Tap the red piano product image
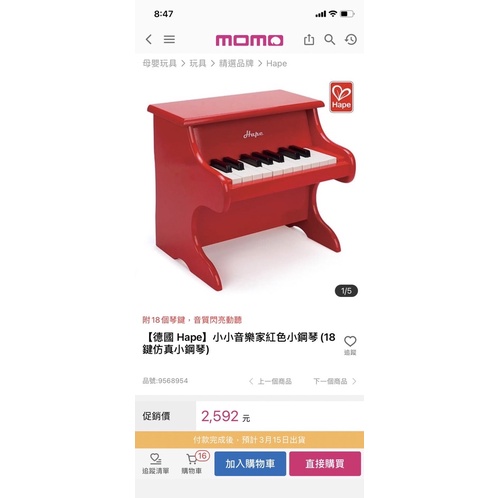 [x=251, y=189]
